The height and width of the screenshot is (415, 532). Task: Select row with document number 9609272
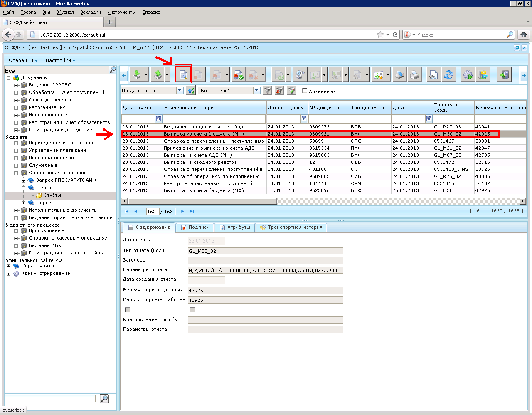point(323,127)
